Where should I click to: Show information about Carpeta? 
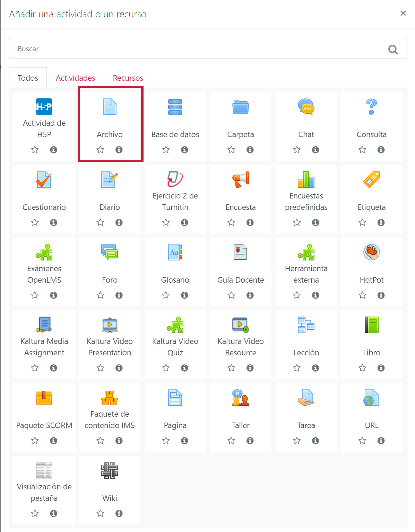(250, 150)
